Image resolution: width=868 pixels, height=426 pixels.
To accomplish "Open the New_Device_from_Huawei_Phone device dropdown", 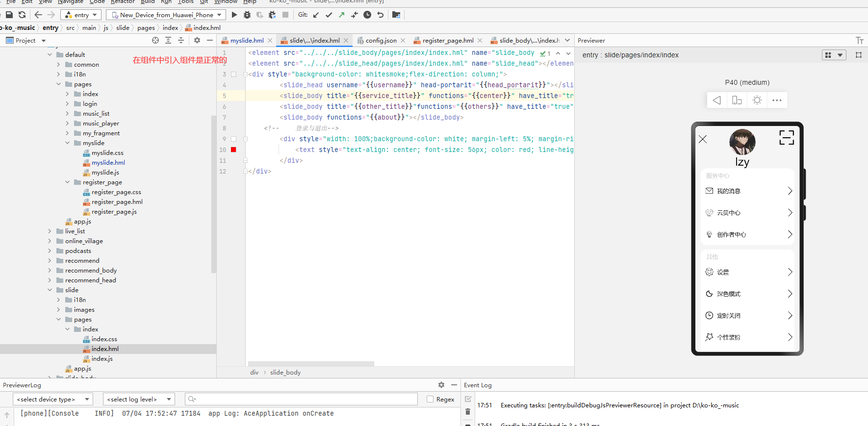I will click(x=166, y=15).
